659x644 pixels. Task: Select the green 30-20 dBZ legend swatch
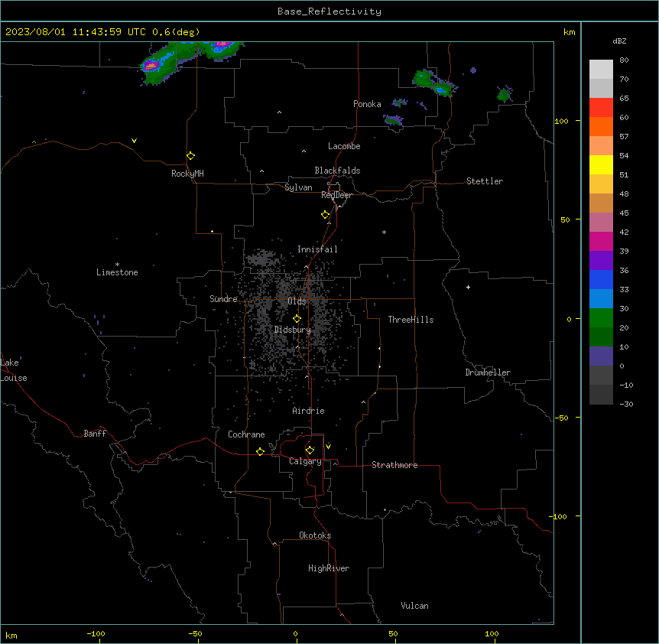point(601,318)
